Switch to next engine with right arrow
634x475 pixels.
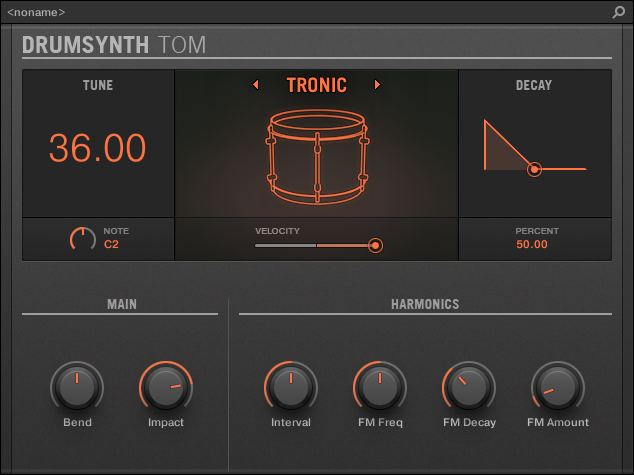[x=377, y=85]
